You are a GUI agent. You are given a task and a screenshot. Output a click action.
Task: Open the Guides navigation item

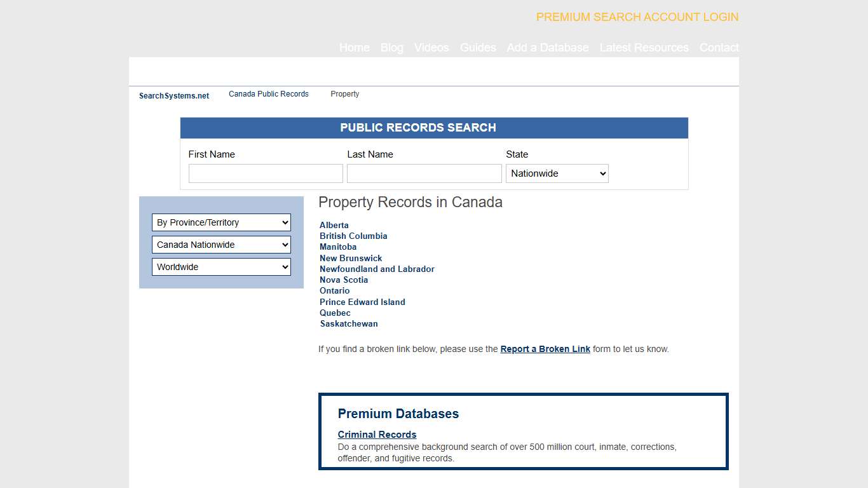478,48
